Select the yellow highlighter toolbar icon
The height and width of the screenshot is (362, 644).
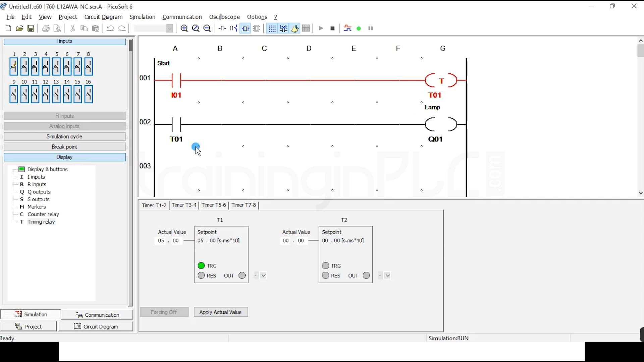point(295,28)
